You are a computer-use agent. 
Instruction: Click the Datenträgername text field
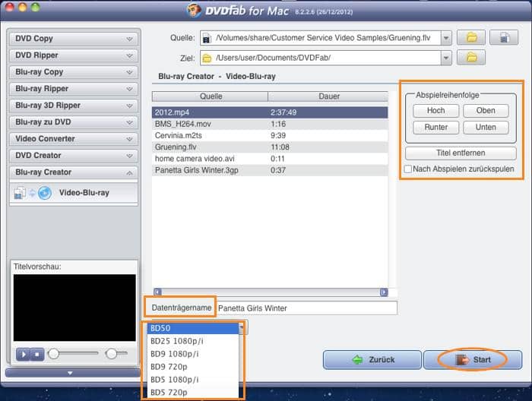(x=307, y=308)
